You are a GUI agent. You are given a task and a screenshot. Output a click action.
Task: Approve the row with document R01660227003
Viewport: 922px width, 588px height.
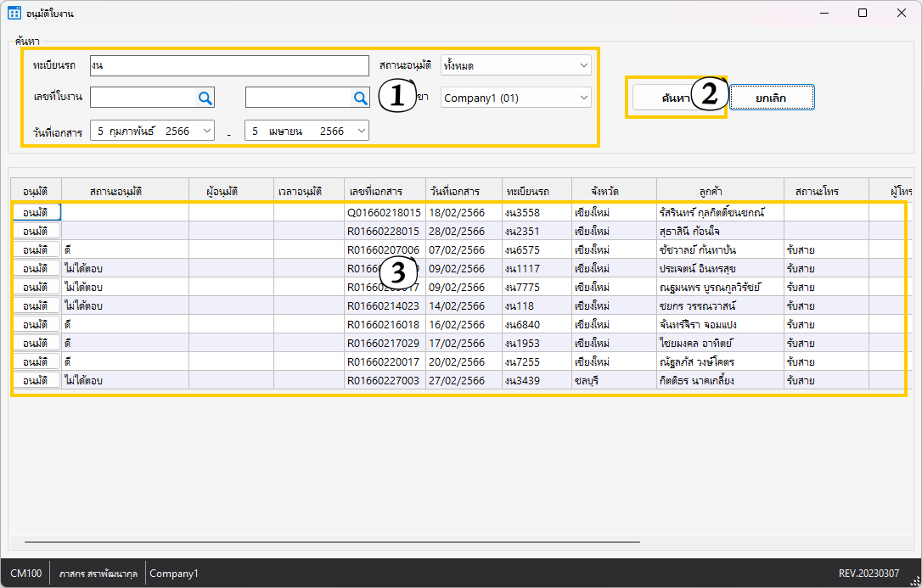[x=36, y=380]
